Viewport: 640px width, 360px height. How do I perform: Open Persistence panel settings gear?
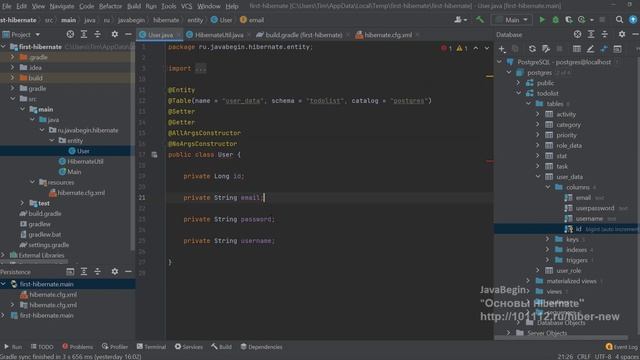[x=115, y=271]
